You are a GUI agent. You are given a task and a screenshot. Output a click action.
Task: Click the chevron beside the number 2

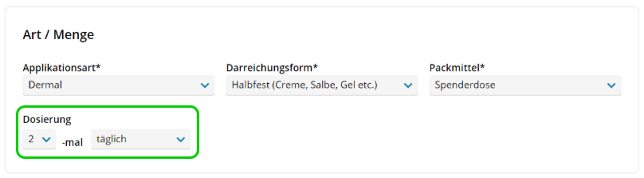coord(47,140)
